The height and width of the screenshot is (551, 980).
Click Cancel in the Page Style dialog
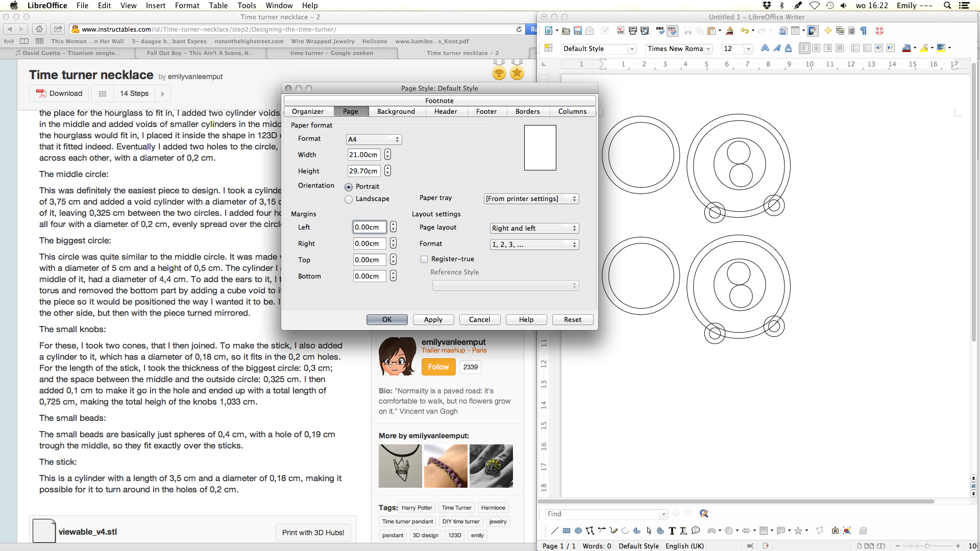coord(480,319)
